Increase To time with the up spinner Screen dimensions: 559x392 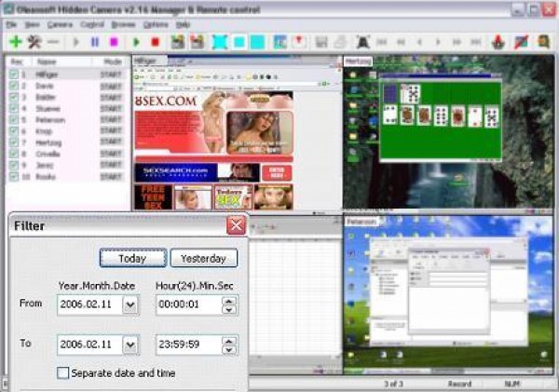point(229,341)
